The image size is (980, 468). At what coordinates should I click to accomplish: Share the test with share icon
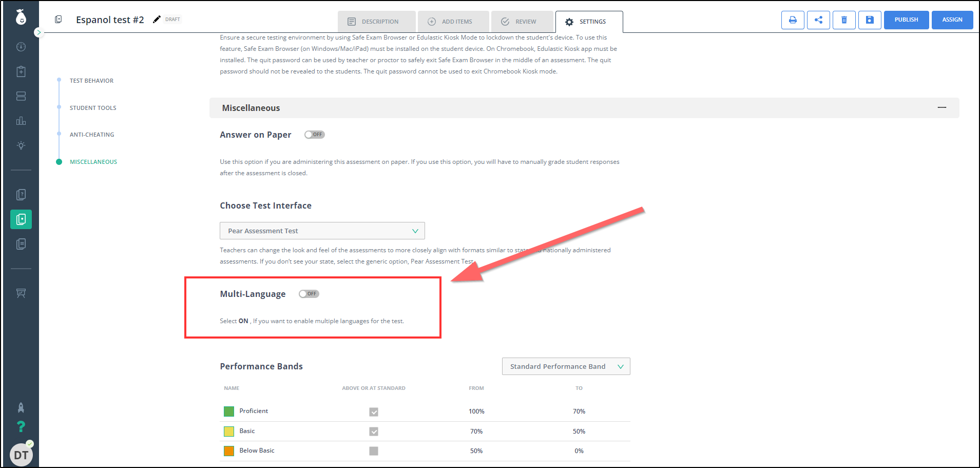click(818, 20)
